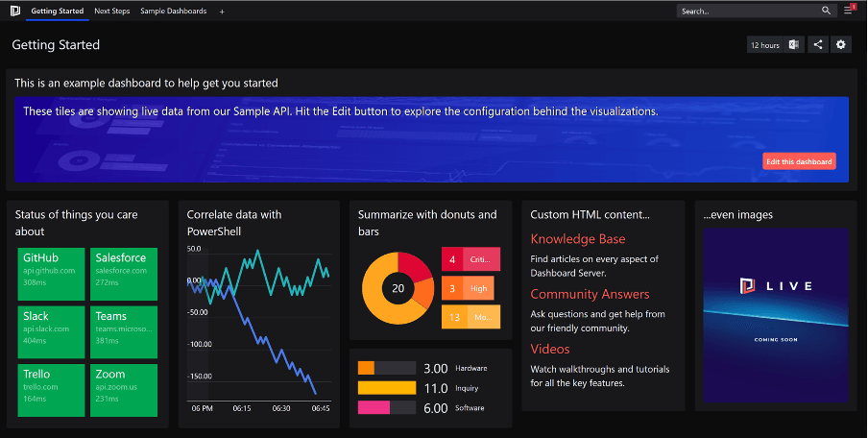
Task: Click the '...even images' tile title
Action: pos(738,215)
